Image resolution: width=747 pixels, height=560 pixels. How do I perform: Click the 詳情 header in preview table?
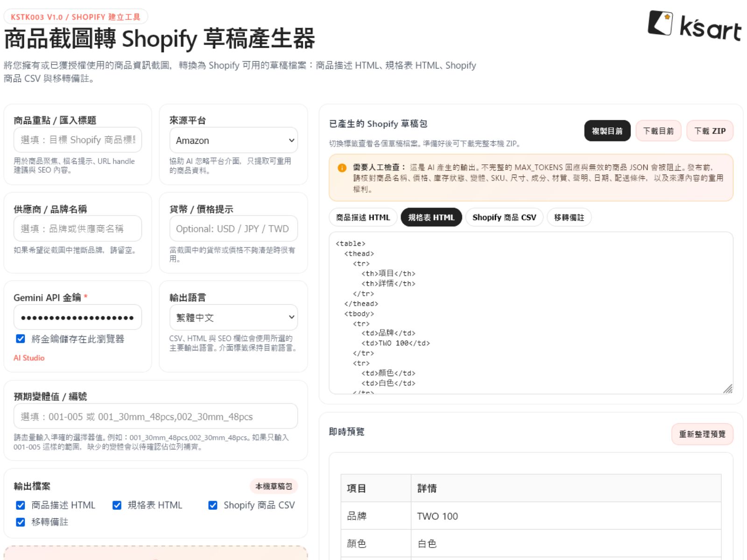[x=566, y=488]
